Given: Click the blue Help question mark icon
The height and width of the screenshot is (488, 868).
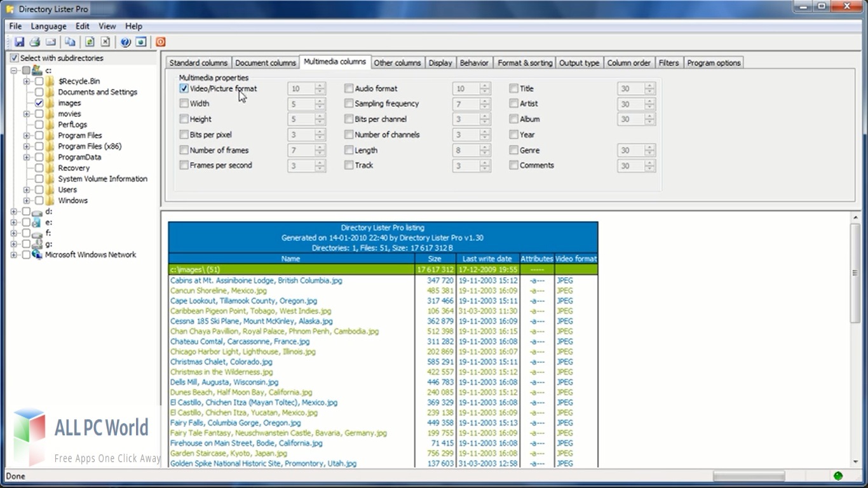Looking at the screenshot, I should click(x=125, y=42).
